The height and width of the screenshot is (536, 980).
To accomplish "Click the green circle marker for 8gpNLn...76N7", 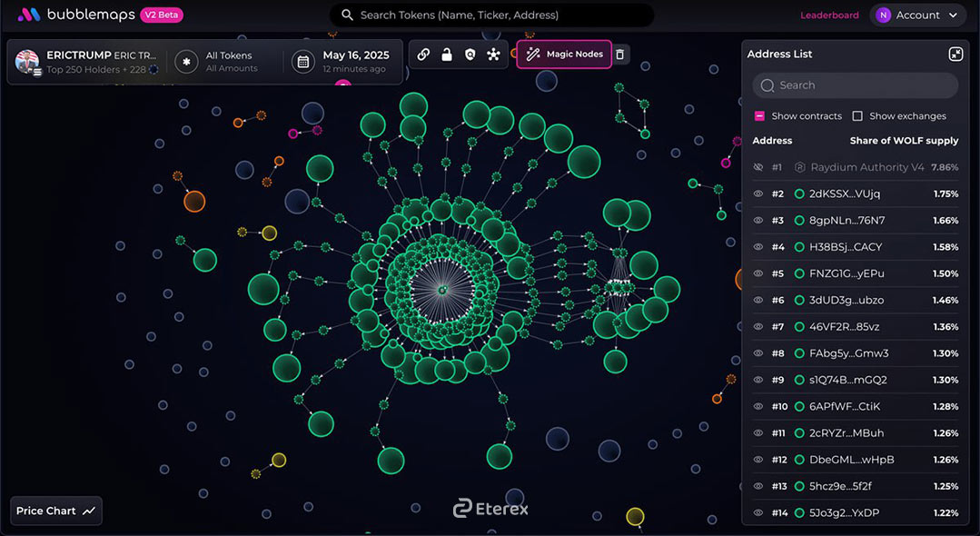I will click(x=798, y=220).
